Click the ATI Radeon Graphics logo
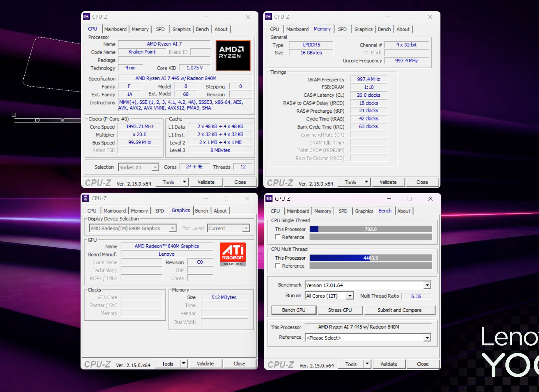Viewport: 539px width, 392px height. pos(233,254)
